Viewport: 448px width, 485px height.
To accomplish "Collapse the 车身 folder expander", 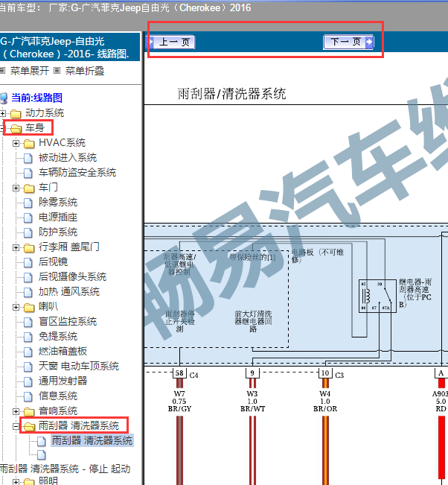I will tap(1, 128).
